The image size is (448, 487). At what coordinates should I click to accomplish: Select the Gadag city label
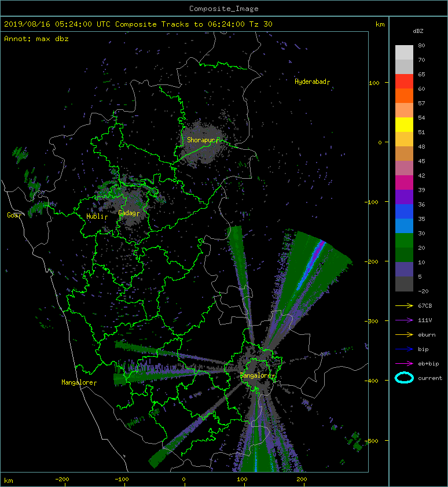[128, 213]
